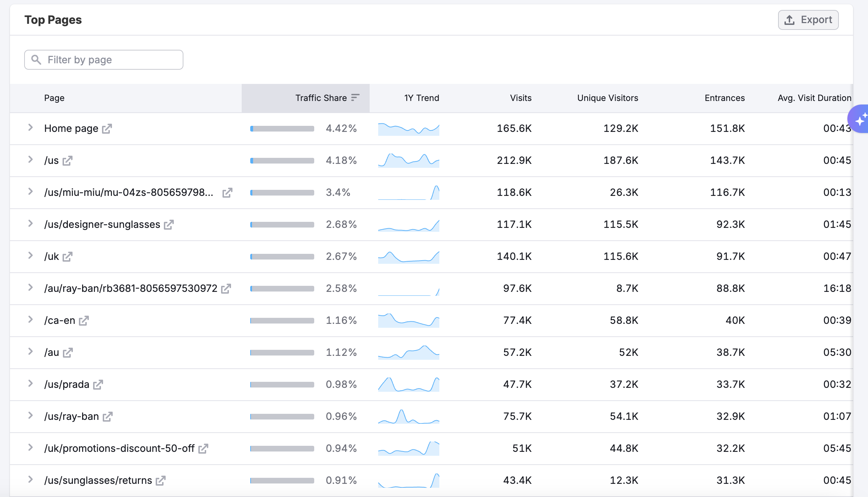
Task: Click the purple AI sparkle assistant icon
Action: click(860, 119)
